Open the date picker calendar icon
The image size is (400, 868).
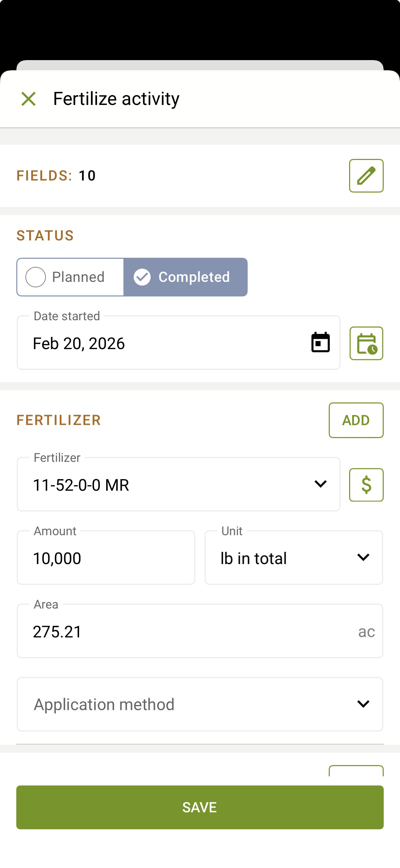(320, 343)
